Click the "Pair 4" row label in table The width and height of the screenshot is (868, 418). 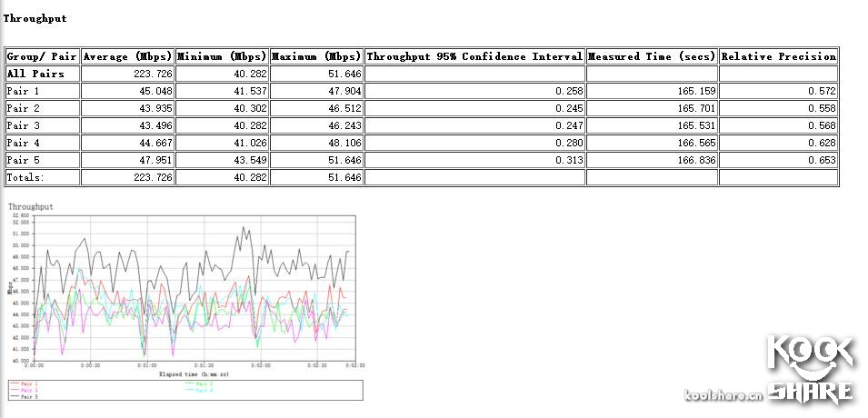(x=24, y=143)
